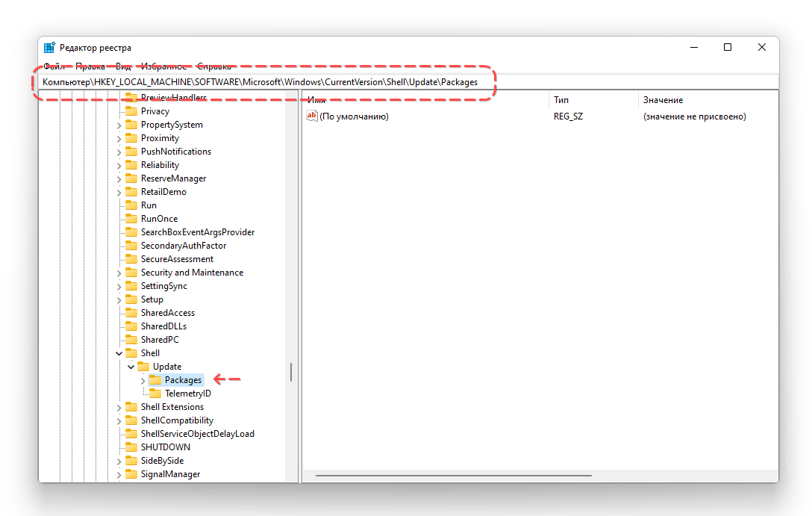The image size is (812, 516).
Task: Collapse the Update key
Action: coord(131,367)
